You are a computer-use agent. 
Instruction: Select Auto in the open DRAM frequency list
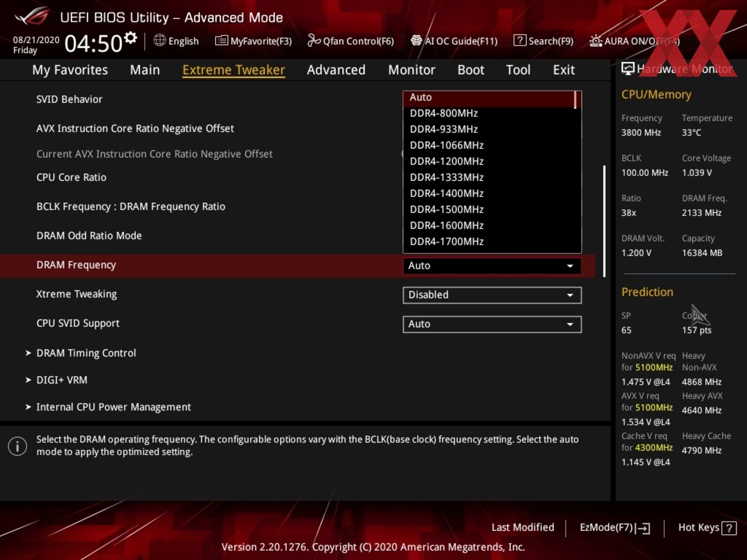coord(489,97)
